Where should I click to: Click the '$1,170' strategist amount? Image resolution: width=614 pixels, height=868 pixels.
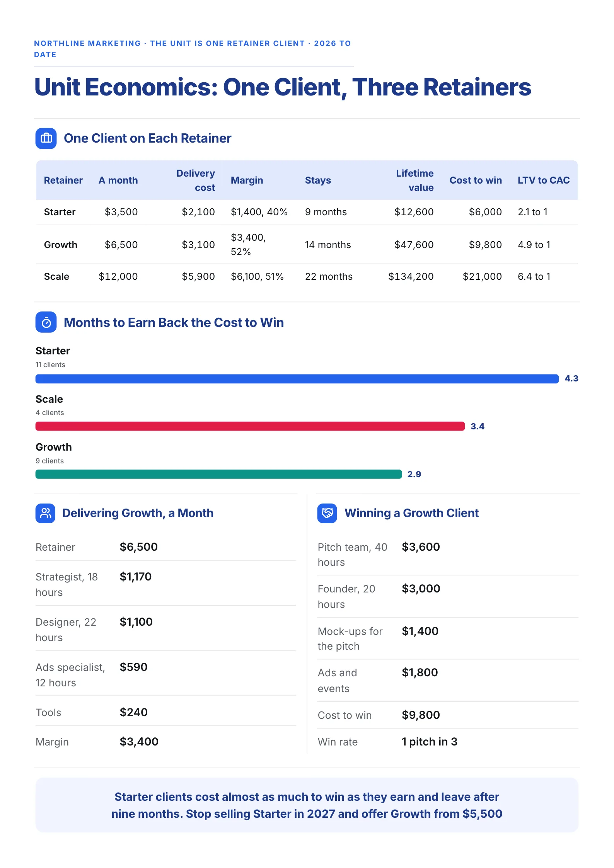coord(136,577)
